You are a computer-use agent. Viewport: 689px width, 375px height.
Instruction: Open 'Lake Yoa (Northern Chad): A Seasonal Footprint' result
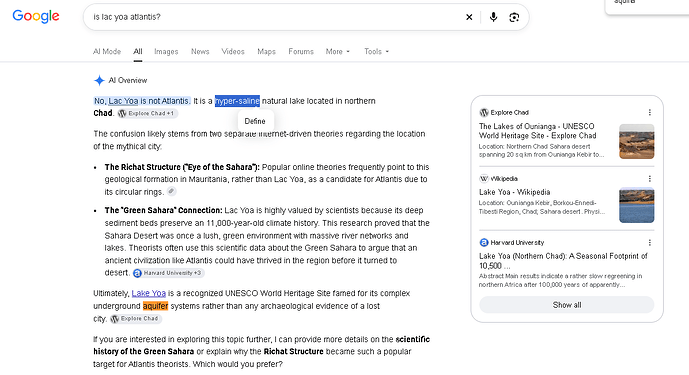(x=563, y=261)
